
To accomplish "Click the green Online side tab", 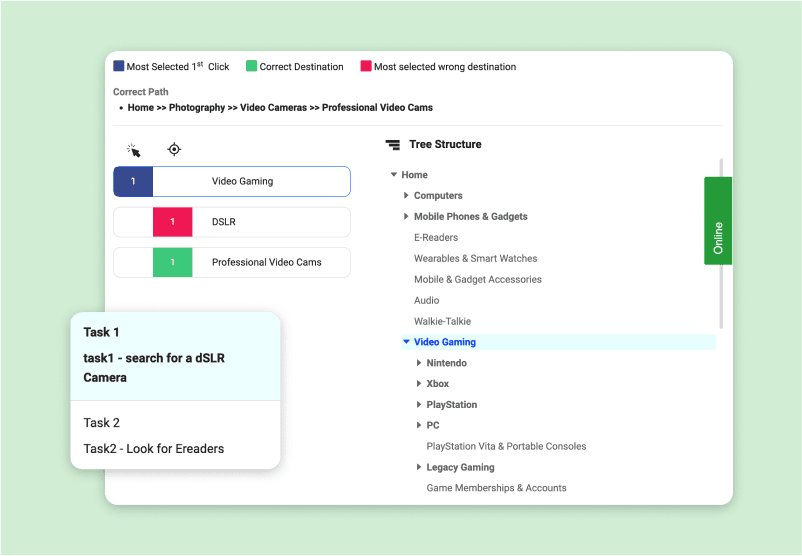I will tap(717, 221).
